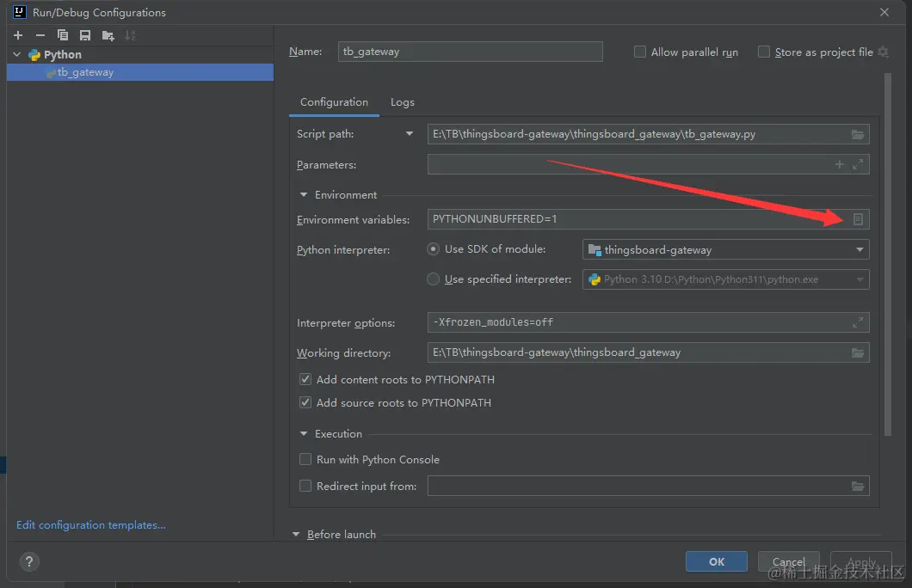The height and width of the screenshot is (588, 912).
Task: Open help with the question mark button
Action: 29,562
